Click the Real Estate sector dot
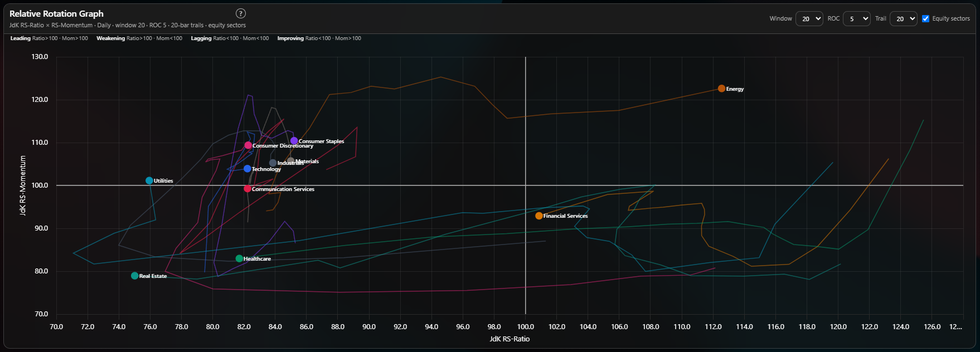Viewport: 980px width, 352px height. tap(134, 276)
